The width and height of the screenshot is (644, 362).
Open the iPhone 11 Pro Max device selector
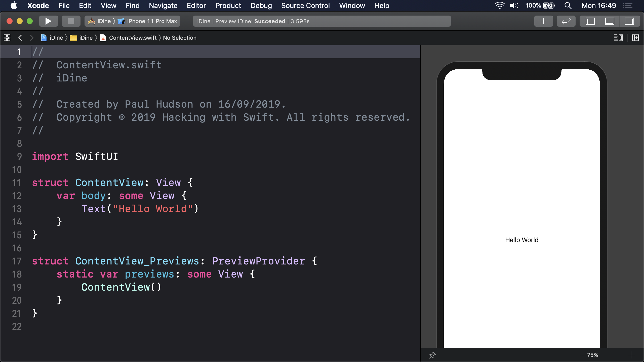pyautogui.click(x=152, y=21)
